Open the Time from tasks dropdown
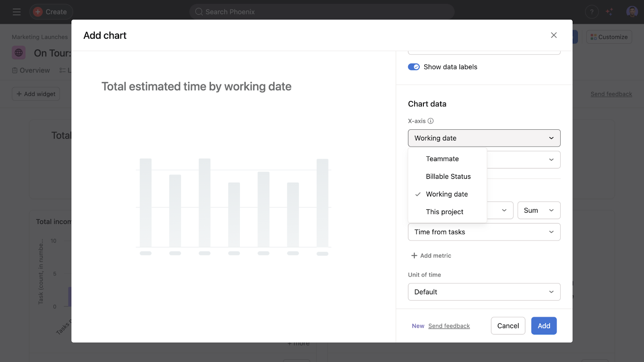 [x=484, y=232]
